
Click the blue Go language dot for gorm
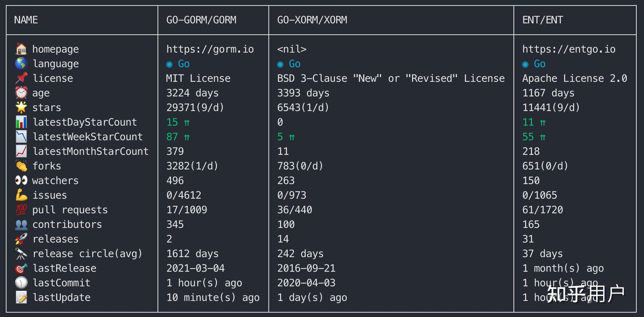point(169,64)
